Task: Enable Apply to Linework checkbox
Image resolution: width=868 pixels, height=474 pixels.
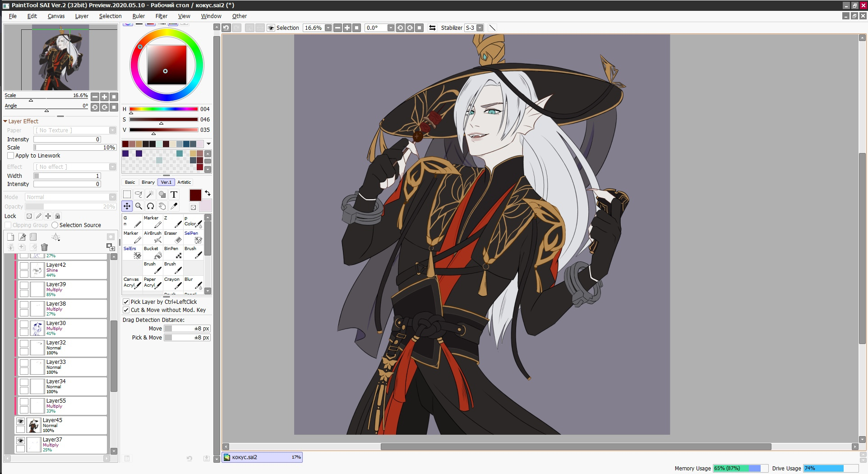Action: click(x=11, y=156)
